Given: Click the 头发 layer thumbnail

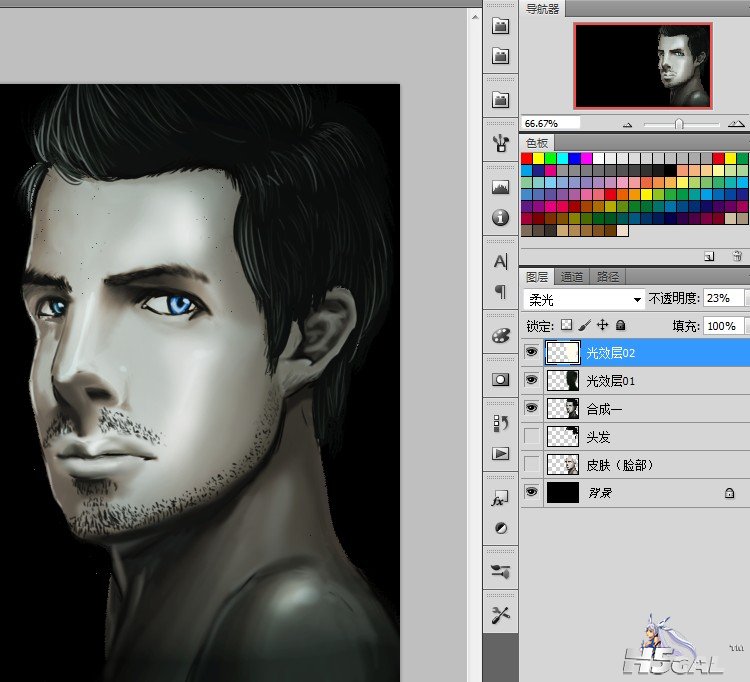Looking at the screenshot, I should 563,436.
